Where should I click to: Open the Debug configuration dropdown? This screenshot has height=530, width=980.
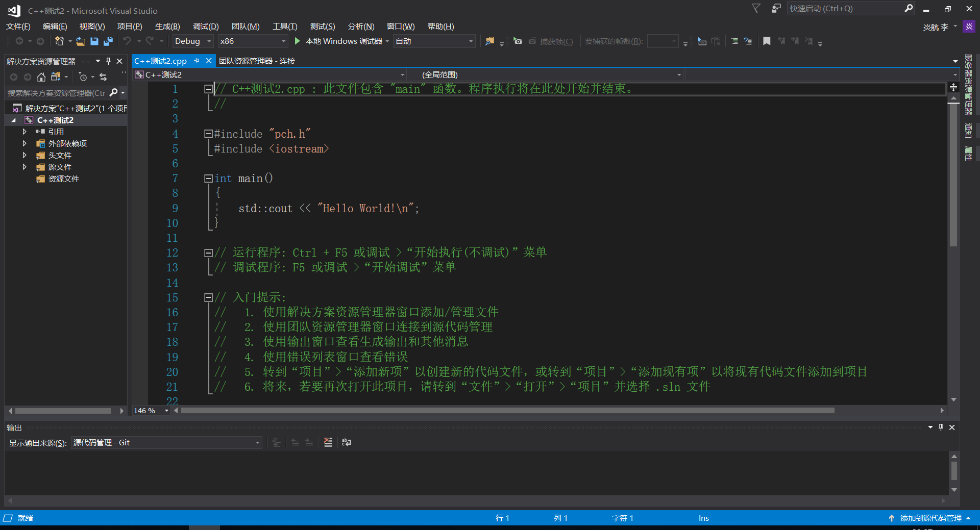point(192,41)
